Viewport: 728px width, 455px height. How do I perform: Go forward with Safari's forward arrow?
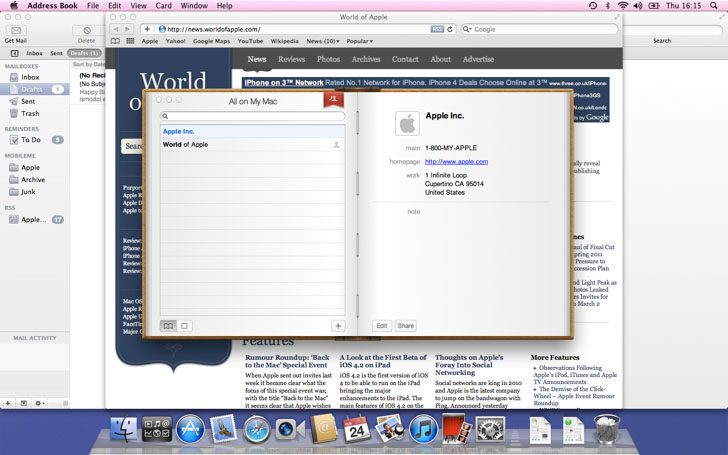click(x=128, y=29)
